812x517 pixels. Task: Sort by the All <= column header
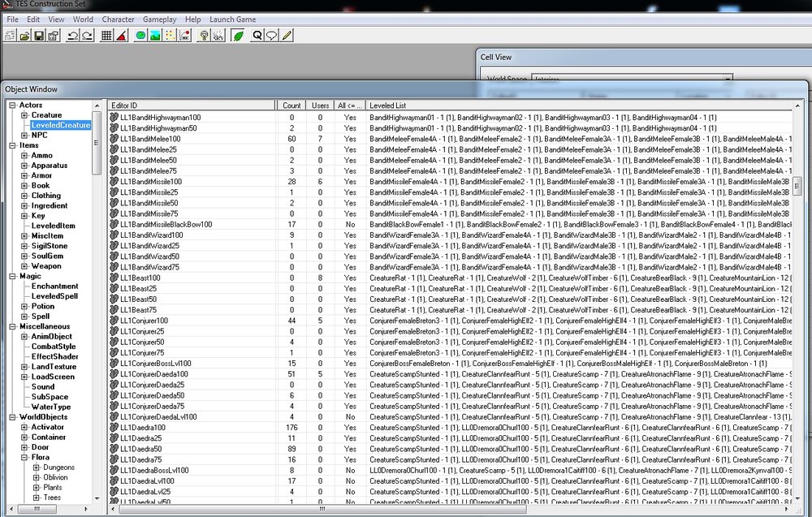[x=350, y=105]
